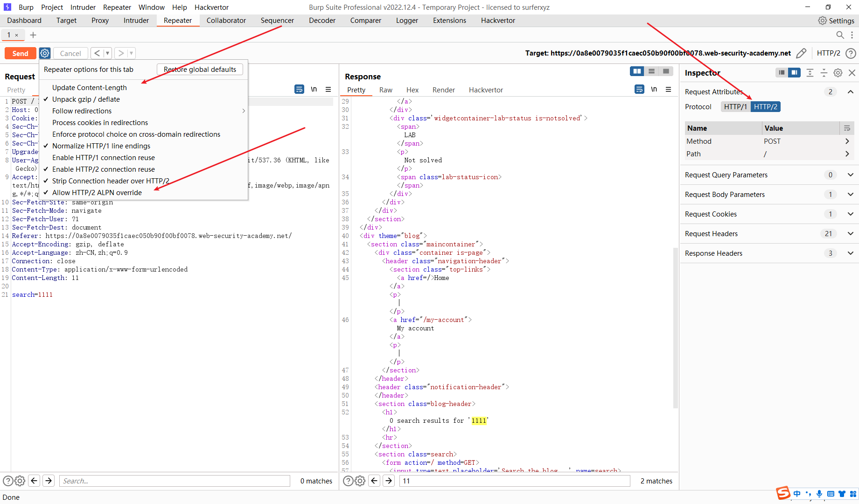Expand Request Body Parameters section
The width and height of the screenshot is (859, 504).
[x=851, y=194]
